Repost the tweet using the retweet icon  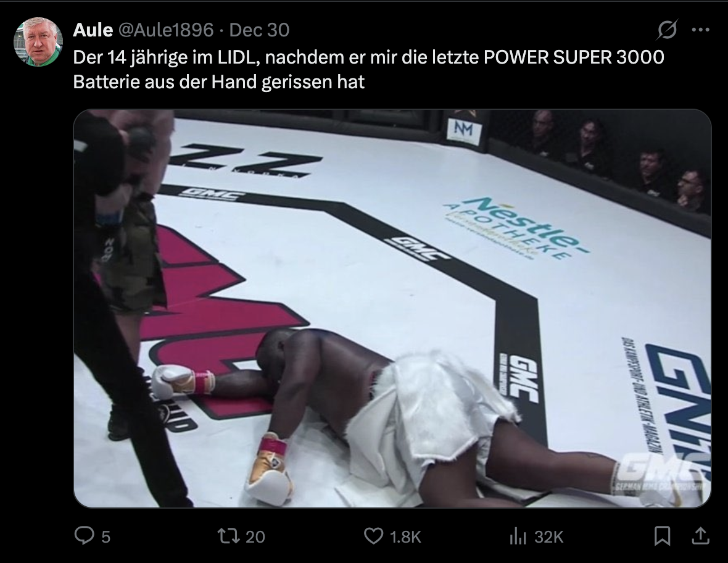229,536
